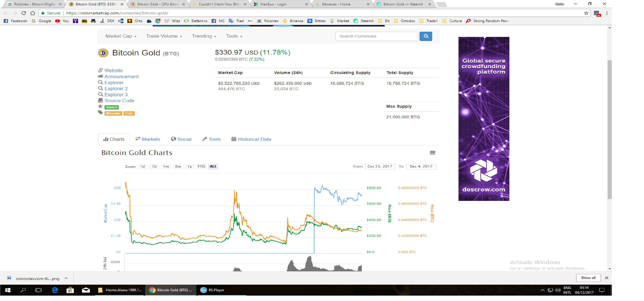This screenshot has width=644, height=301.
Task: Open the chart hamburger menu icon
Action: 433,153
